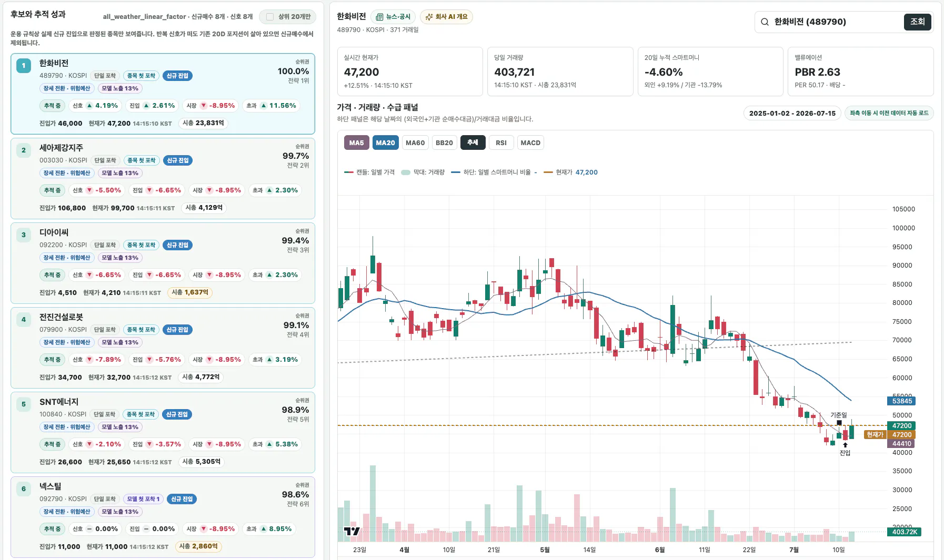This screenshot has width=944, height=560.
Task: Click the rank 6 badge on 넥스틸 card
Action: 24,489
